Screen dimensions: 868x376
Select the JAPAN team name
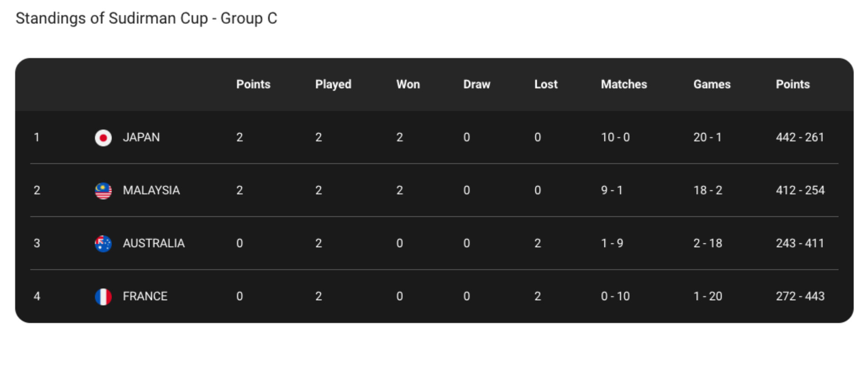(141, 137)
